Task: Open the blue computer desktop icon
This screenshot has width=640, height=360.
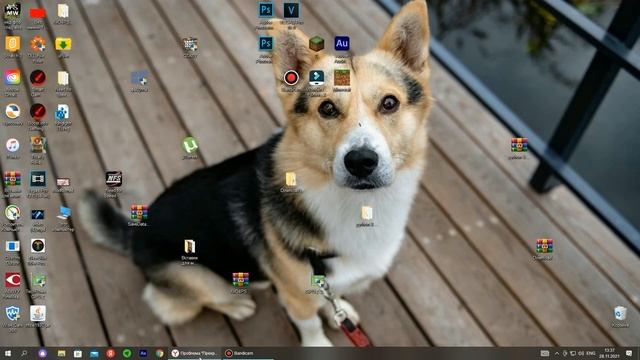Action: [x=63, y=213]
